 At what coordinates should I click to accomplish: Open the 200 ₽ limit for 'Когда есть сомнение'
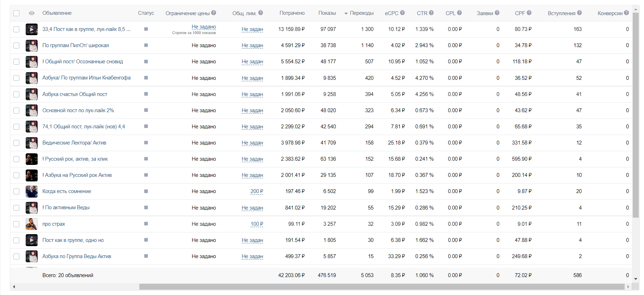point(257,191)
